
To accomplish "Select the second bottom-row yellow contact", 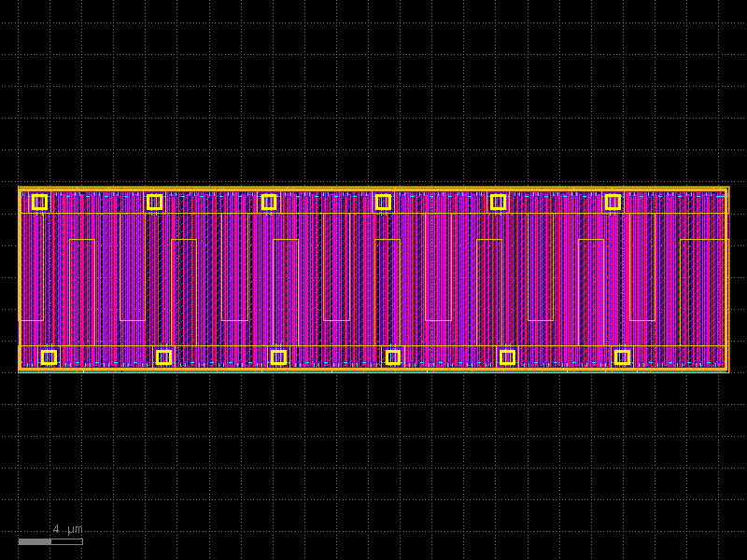I will 163,356.
